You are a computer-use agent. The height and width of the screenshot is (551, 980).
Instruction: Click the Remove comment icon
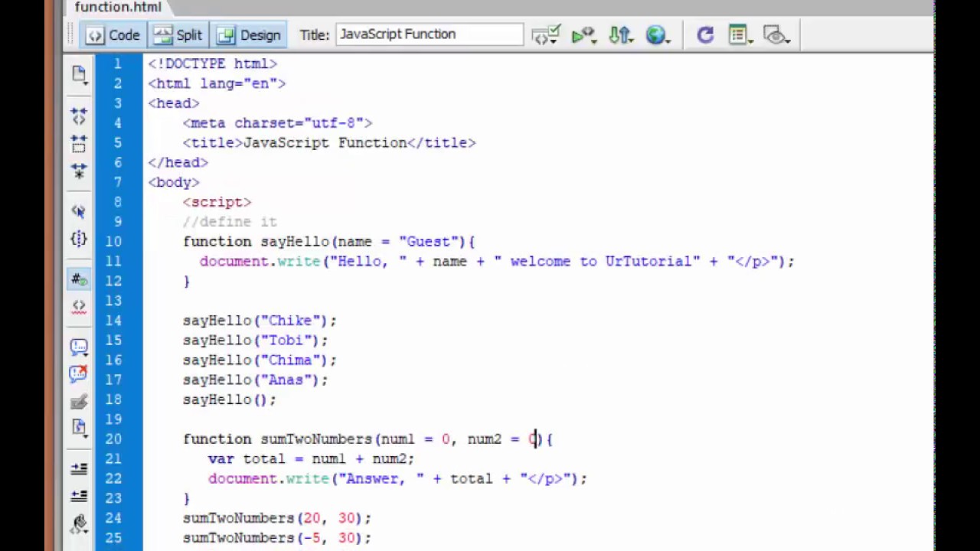(79, 373)
